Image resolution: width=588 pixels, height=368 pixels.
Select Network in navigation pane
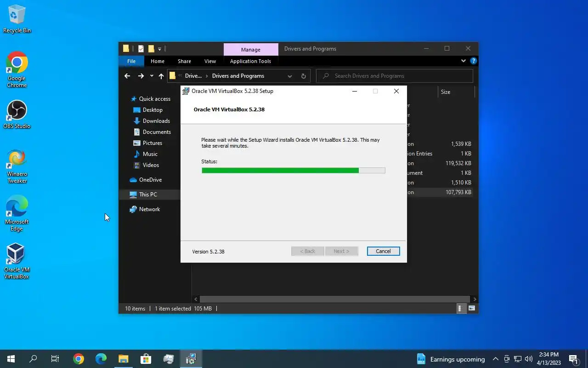pos(149,209)
